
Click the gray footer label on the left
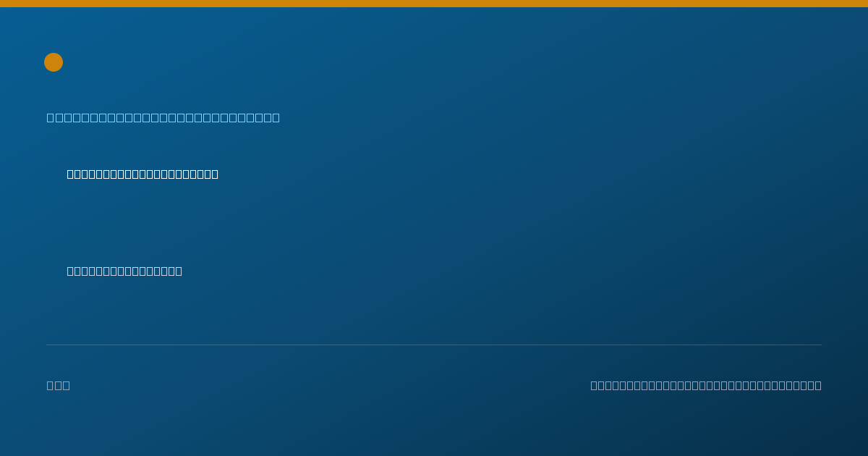click(59, 385)
